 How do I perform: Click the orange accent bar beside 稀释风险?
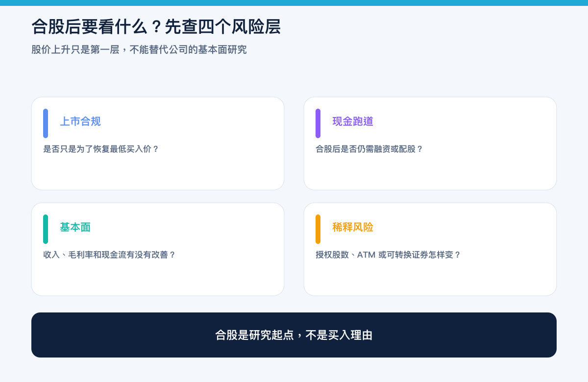(318, 229)
